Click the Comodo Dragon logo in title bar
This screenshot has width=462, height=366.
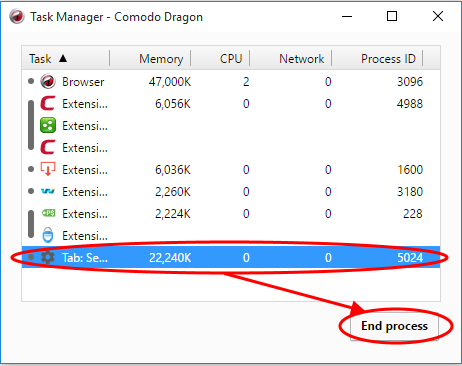pos(17,16)
